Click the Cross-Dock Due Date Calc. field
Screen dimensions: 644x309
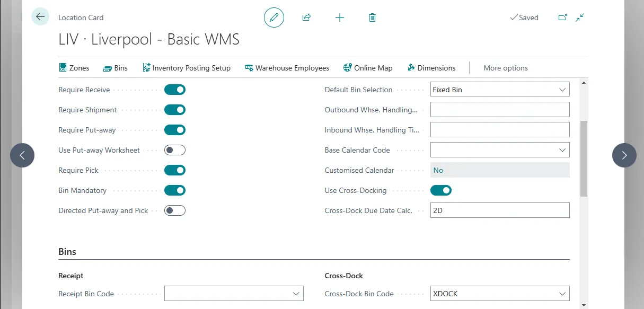pyautogui.click(x=500, y=210)
